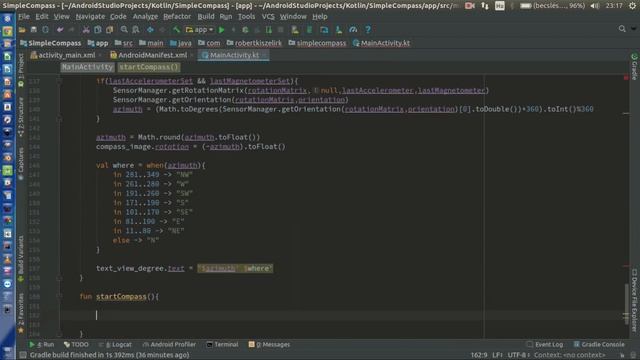Open the Refactor menu
The width and height of the screenshot is (640, 360).
177,17
